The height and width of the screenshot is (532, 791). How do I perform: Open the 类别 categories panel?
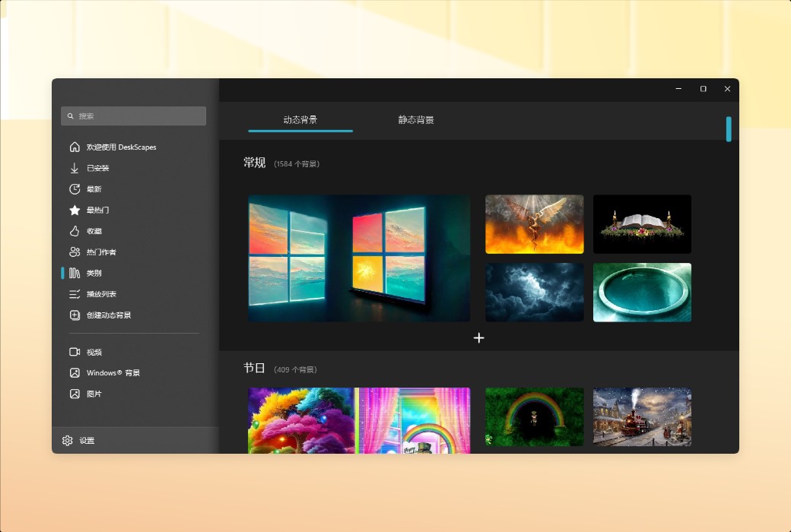click(x=94, y=273)
